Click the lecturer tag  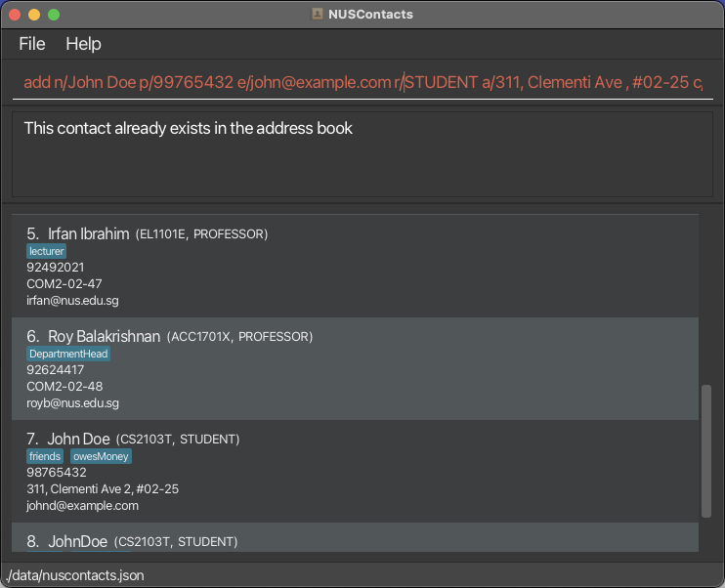click(x=46, y=251)
